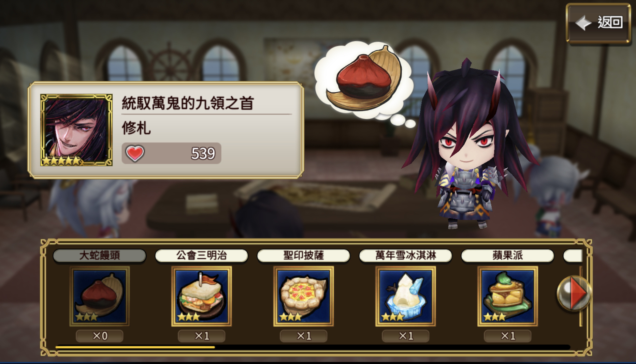Select the 公會三明治 sandwich icon
The image size is (636, 364).
click(x=201, y=296)
